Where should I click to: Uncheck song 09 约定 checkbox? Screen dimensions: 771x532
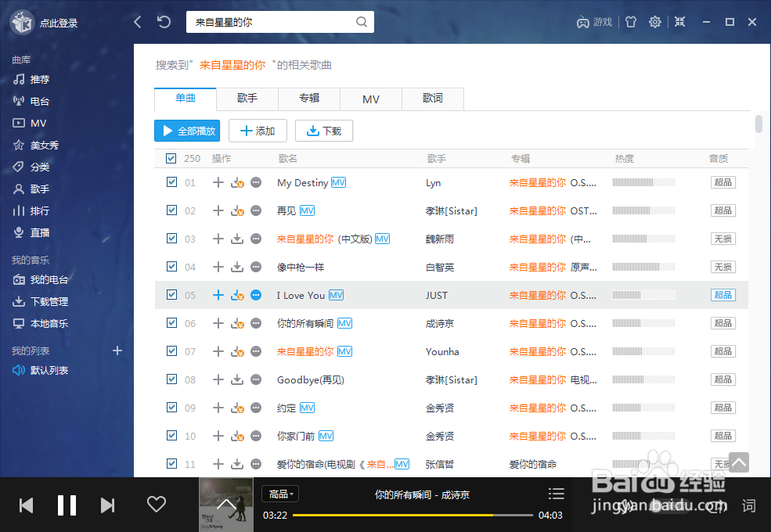tap(171, 407)
